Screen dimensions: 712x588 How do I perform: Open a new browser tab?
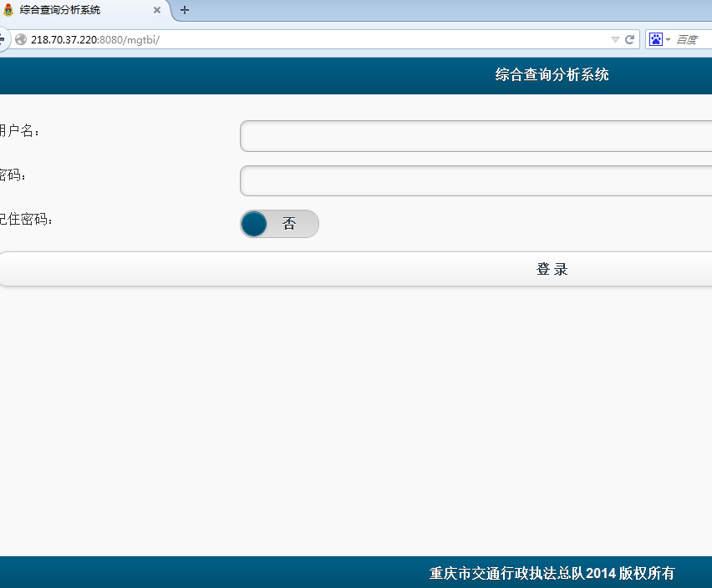pyautogui.click(x=185, y=10)
